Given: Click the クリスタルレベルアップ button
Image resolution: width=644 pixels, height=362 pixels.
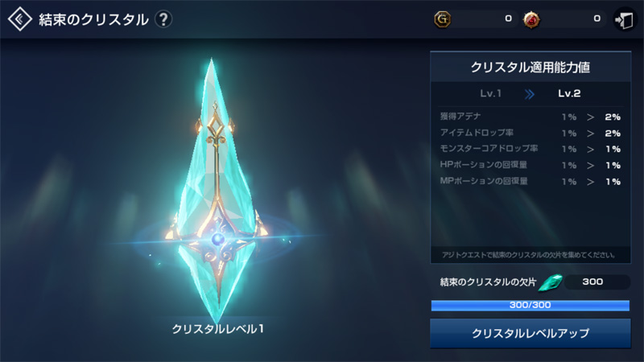Looking at the screenshot, I should pyautogui.click(x=530, y=333).
